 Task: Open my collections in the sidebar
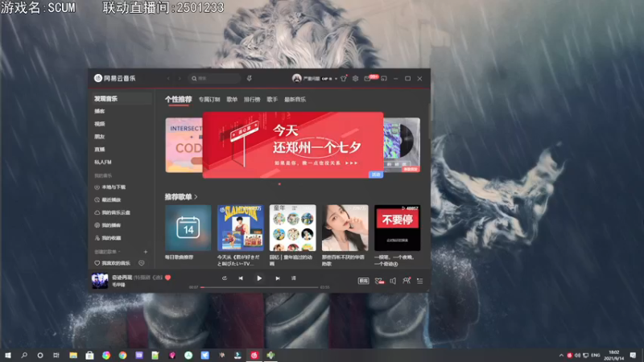[108, 238]
